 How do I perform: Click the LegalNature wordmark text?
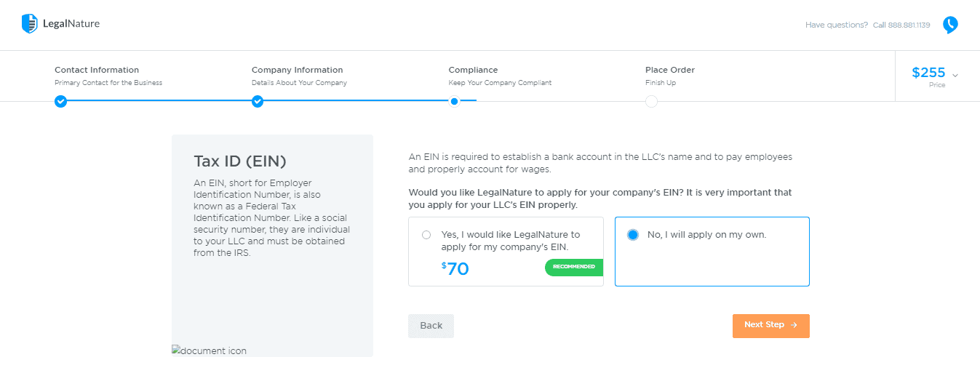click(x=71, y=24)
